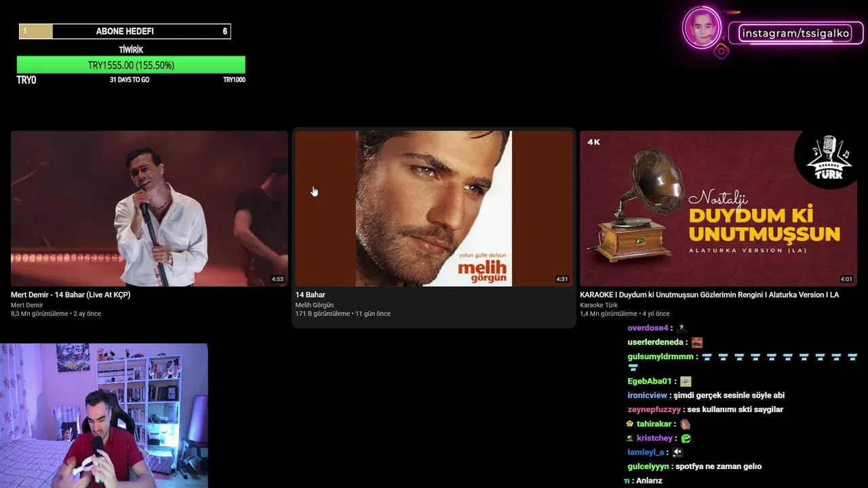868x488 pixels.
Task: Click the lamleyl_a chat username
Action: pos(646,452)
